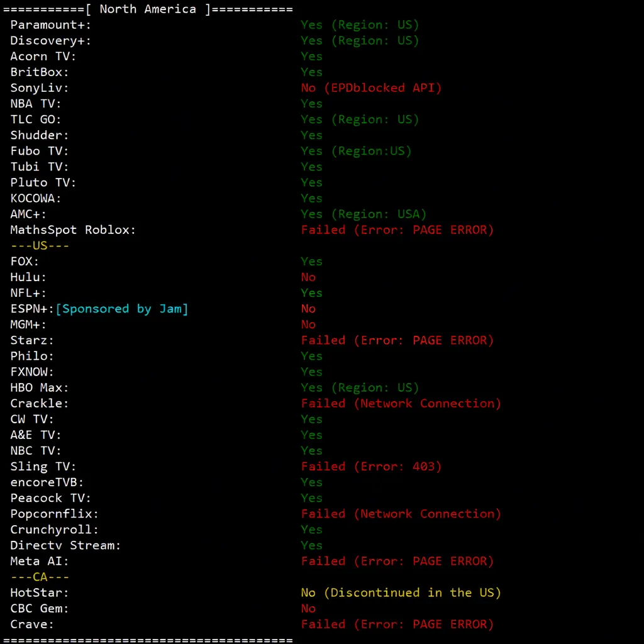
Task: Select the Paramount+ service label
Action: pyautogui.click(x=50, y=25)
